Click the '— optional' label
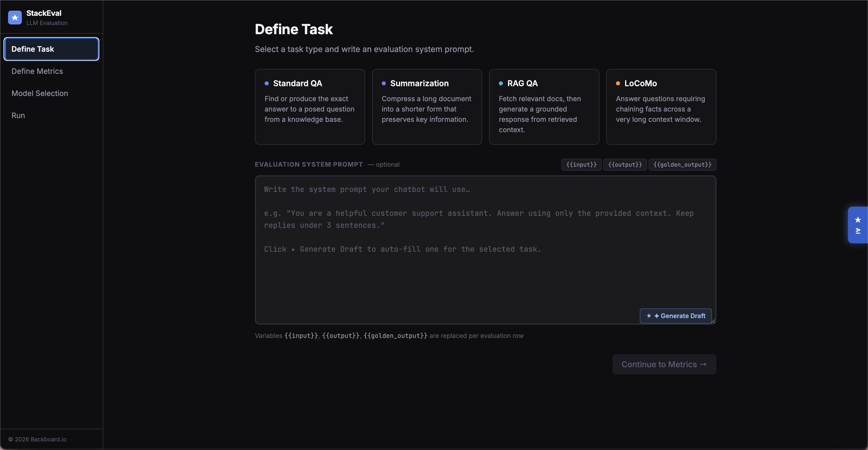This screenshot has height=450, width=868. [383, 164]
